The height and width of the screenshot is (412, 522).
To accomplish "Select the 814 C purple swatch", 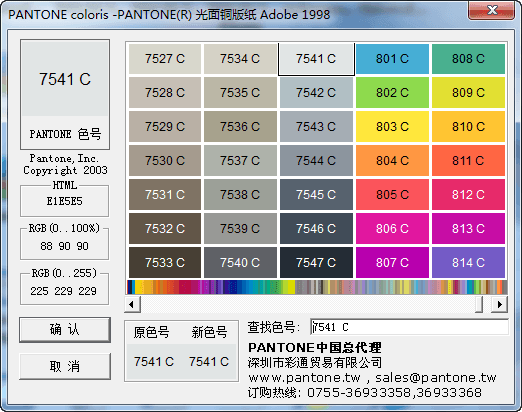I will tap(468, 263).
